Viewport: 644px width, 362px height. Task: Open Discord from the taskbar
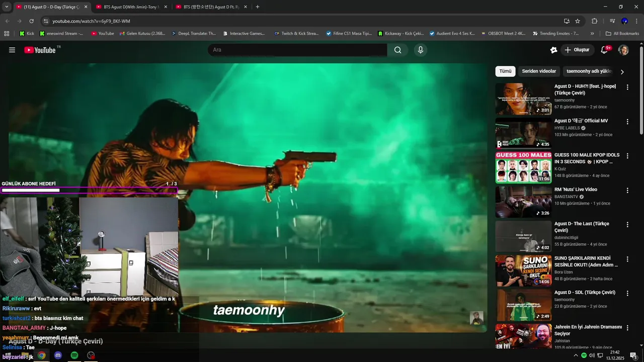(x=58, y=355)
